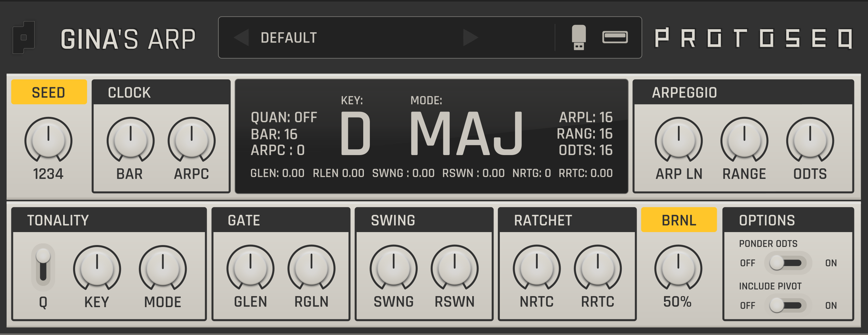The height and width of the screenshot is (335, 868).
Task: Click the RGLN knob in GATE
Action: (x=311, y=268)
